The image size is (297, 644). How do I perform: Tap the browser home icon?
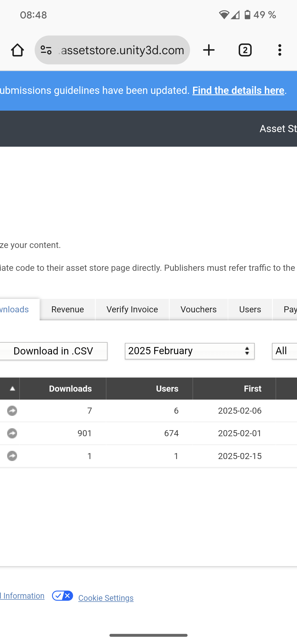point(17,50)
